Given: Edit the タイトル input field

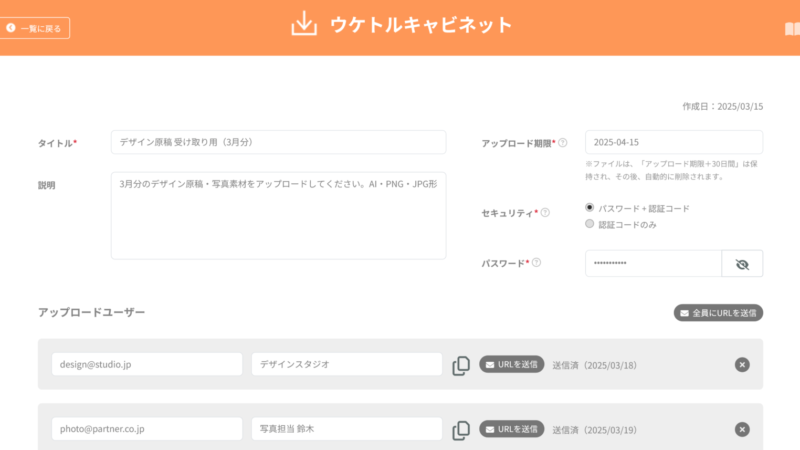Looking at the screenshot, I should 279,142.
